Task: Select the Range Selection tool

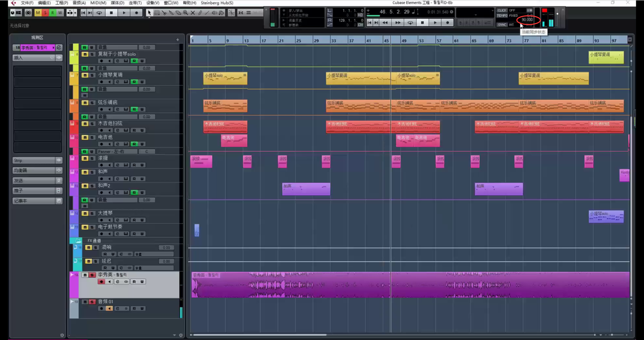Action: coord(157,13)
